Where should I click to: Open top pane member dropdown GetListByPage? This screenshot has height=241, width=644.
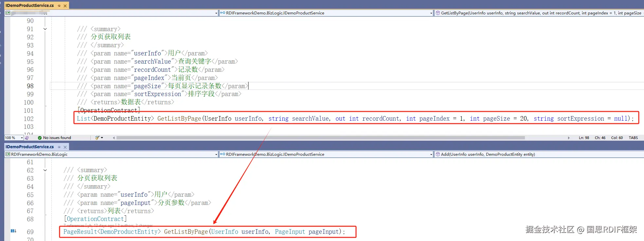click(x=539, y=13)
